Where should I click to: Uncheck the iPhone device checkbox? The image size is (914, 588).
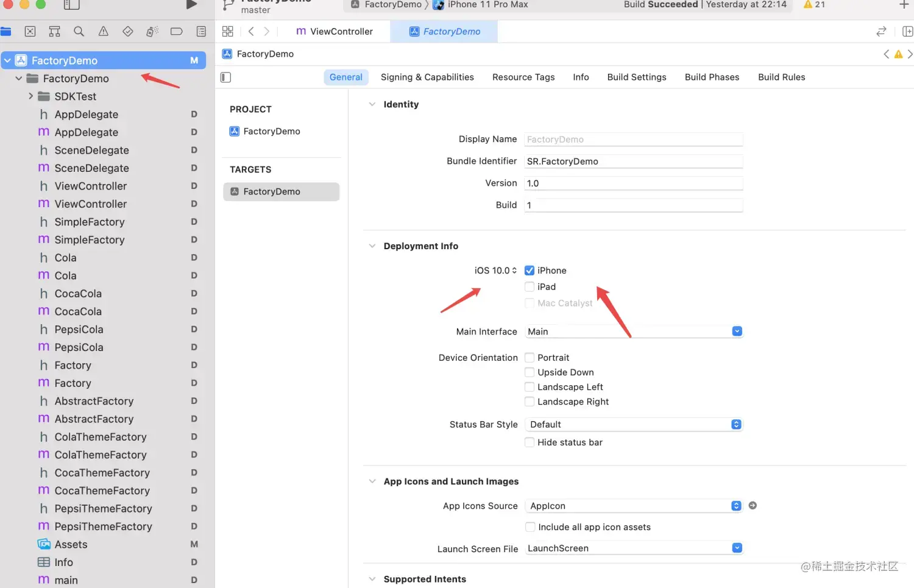[x=530, y=271]
